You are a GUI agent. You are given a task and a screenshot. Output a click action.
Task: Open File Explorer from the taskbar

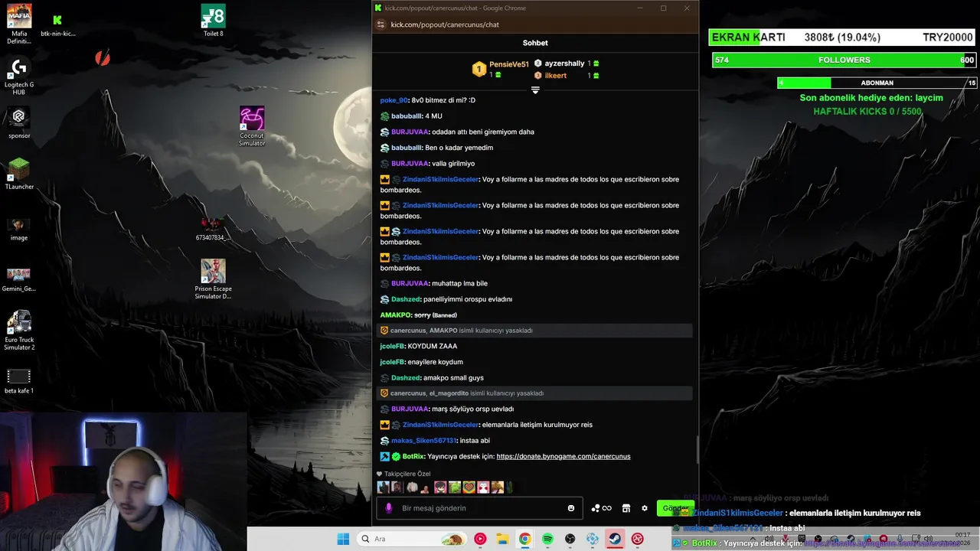502,539
